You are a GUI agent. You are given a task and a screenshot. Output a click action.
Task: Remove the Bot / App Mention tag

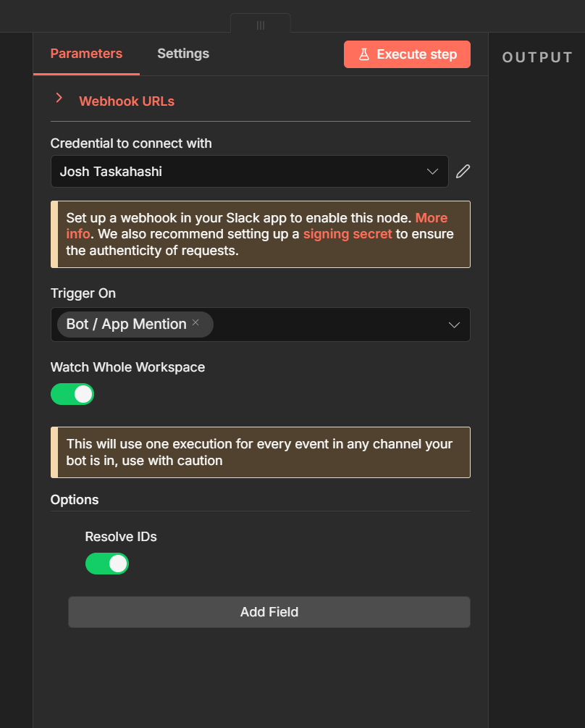point(195,323)
